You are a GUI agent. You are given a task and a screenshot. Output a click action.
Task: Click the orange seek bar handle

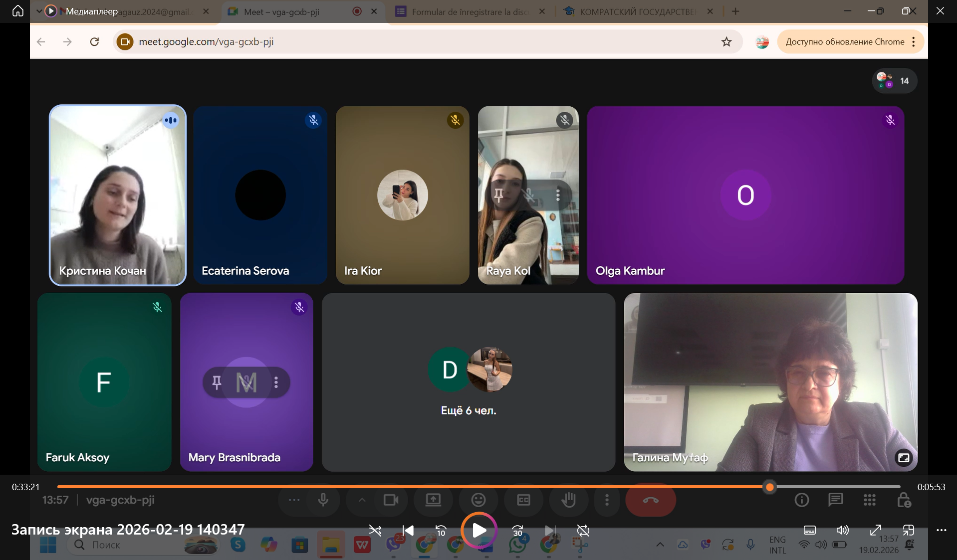coord(770,487)
